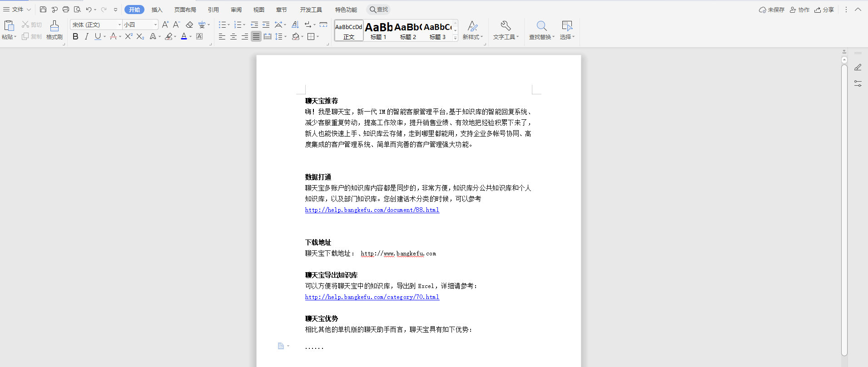Viewport: 868px width, 367px height.
Task: Click the text highlight color pen
Action: pos(169,36)
